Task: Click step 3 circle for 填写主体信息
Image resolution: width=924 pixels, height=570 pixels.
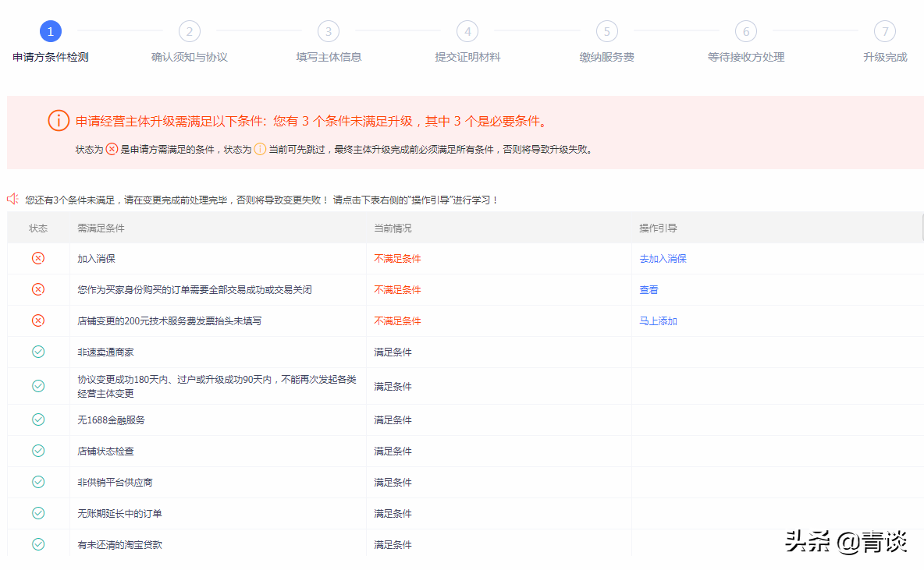Action: click(329, 31)
